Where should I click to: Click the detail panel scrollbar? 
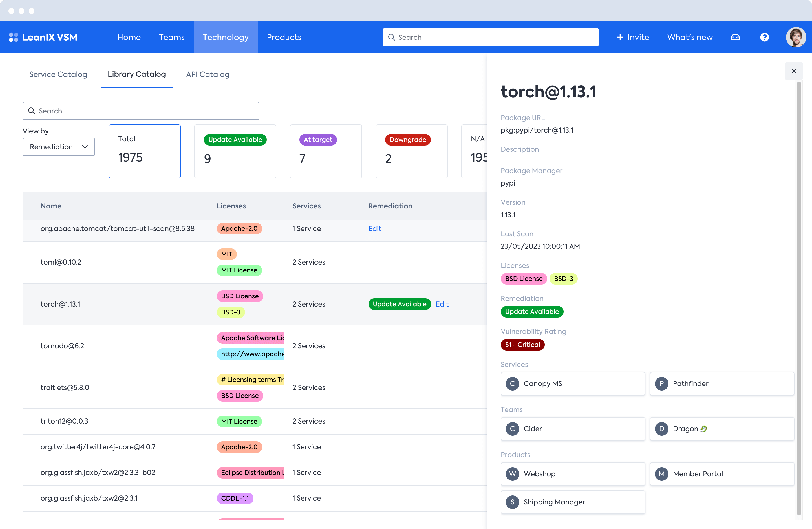tap(799, 298)
